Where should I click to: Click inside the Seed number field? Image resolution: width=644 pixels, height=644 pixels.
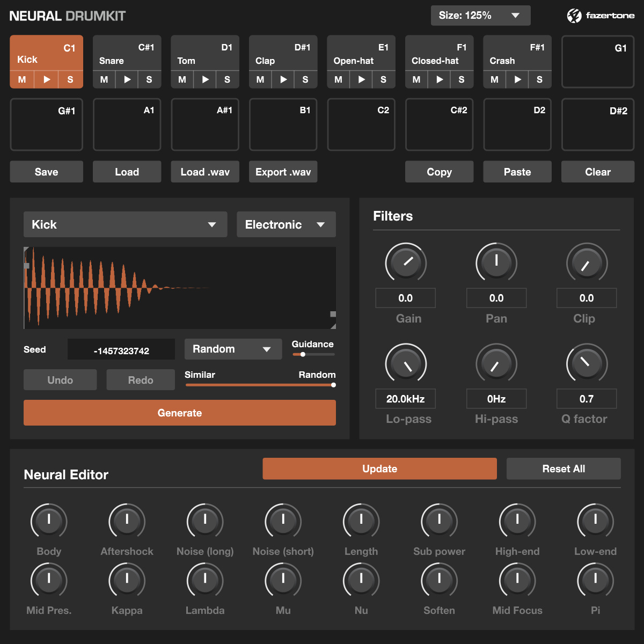(121, 349)
